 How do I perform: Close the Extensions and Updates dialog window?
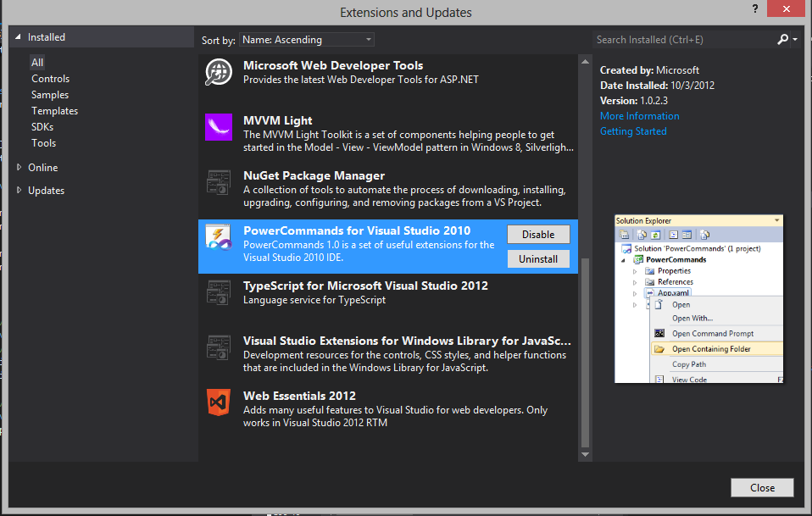(786, 8)
